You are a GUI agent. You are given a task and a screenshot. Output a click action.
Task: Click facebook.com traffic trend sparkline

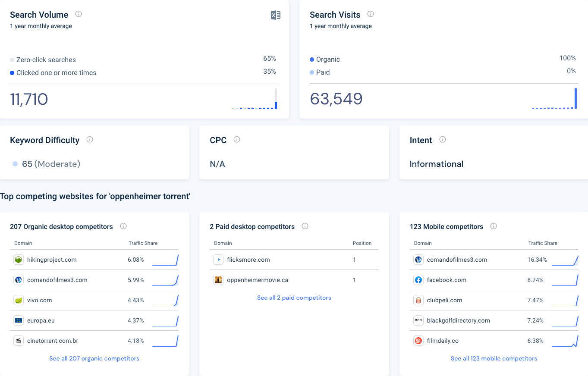(565, 280)
